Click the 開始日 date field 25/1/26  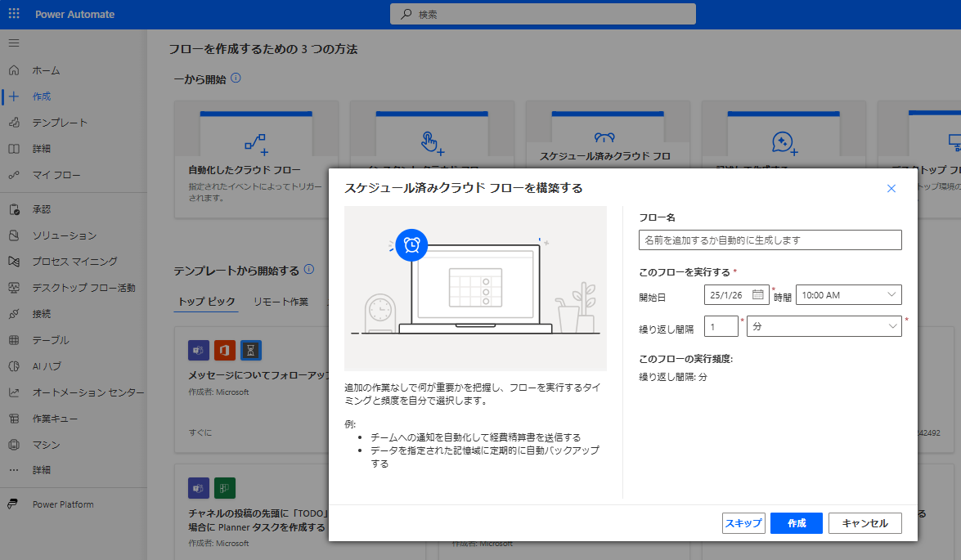[x=736, y=294]
